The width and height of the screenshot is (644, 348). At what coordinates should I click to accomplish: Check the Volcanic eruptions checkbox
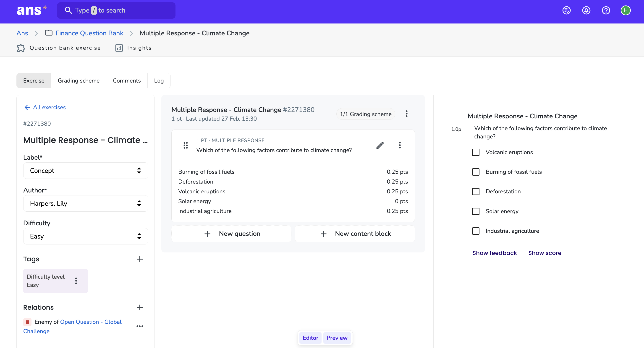click(476, 152)
